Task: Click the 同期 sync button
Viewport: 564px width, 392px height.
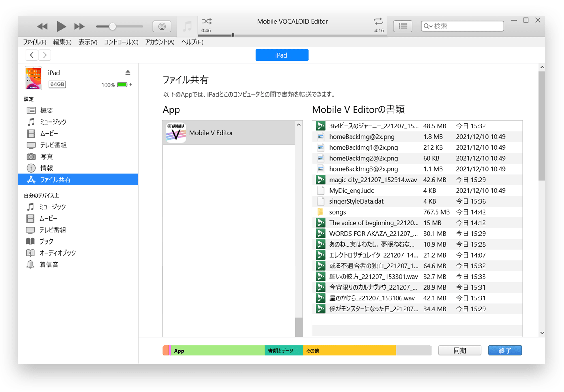Action: [460, 350]
